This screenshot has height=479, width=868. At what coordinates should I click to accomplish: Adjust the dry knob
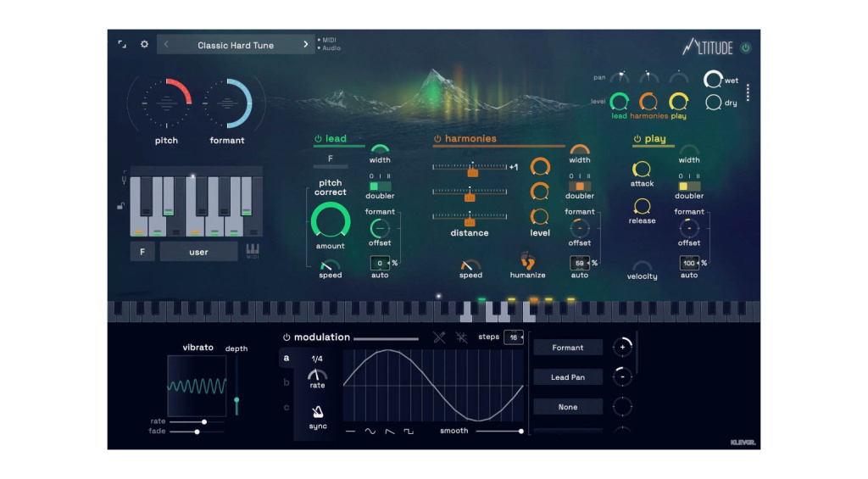click(x=714, y=103)
